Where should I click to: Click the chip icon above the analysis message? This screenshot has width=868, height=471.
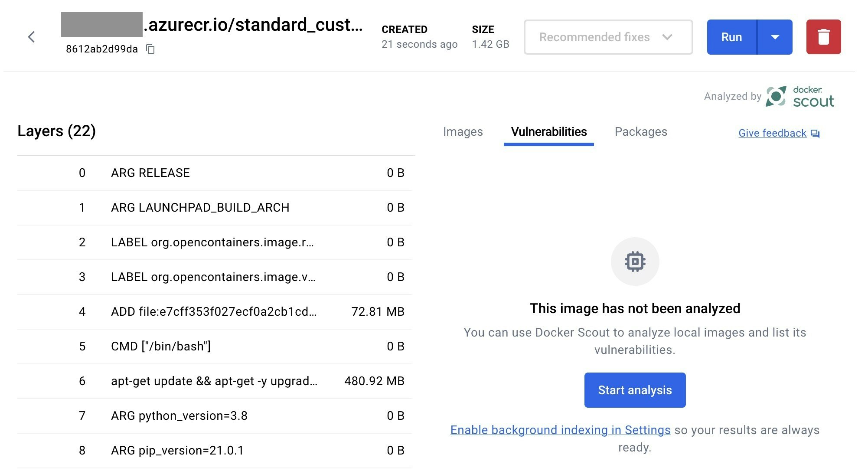[x=635, y=261]
